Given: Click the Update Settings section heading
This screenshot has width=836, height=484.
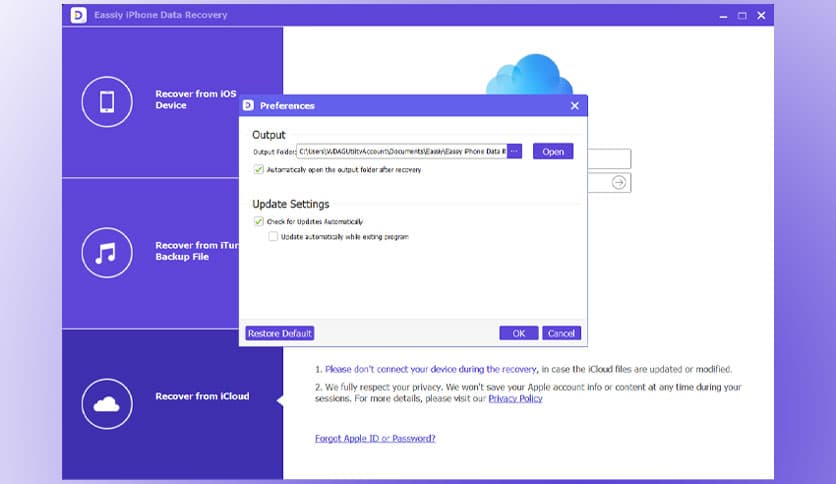Looking at the screenshot, I should click(291, 204).
